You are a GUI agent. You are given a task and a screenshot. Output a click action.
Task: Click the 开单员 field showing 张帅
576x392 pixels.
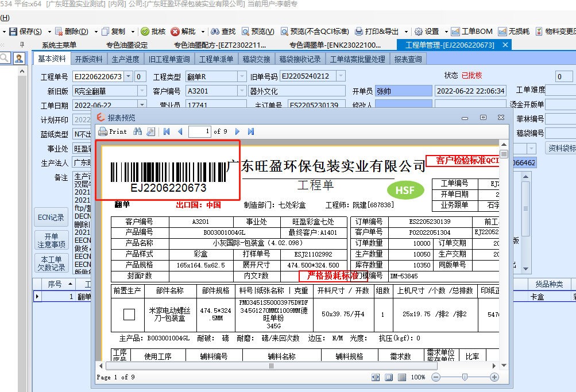403,91
